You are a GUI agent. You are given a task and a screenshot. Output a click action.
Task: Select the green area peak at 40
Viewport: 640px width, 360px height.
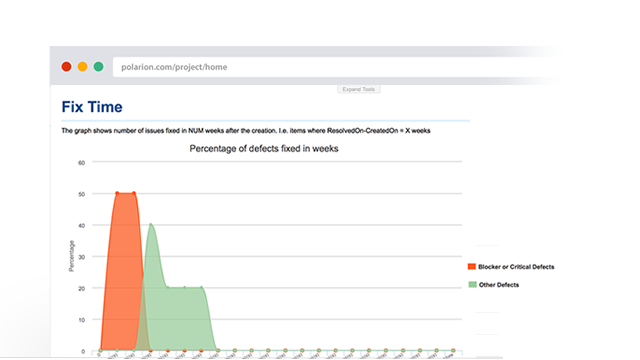coord(151,224)
